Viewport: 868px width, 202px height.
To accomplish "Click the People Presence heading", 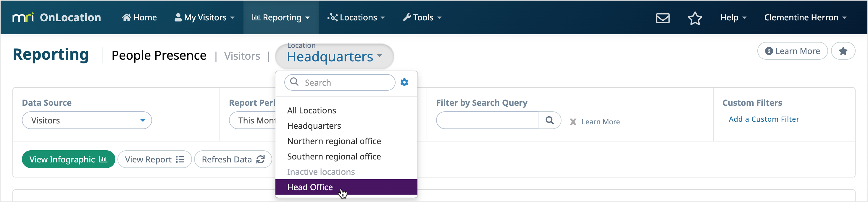I will point(159,56).
